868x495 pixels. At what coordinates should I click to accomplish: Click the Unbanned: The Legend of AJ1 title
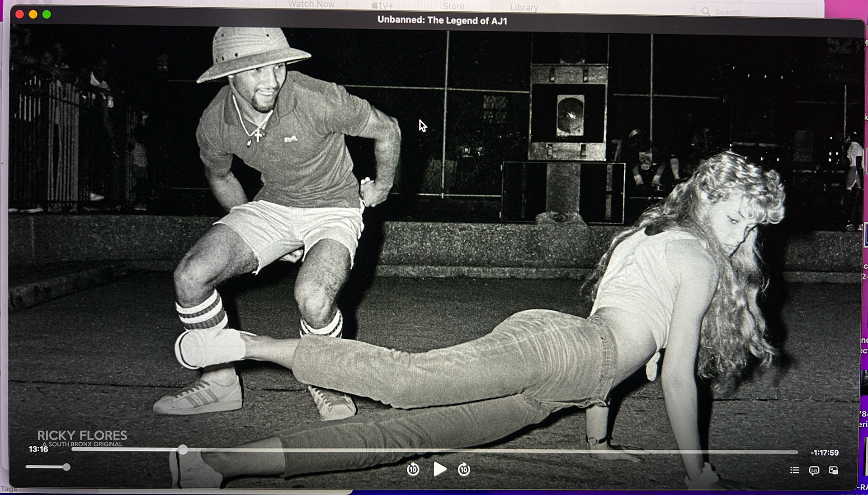click(x=442, y=20)
